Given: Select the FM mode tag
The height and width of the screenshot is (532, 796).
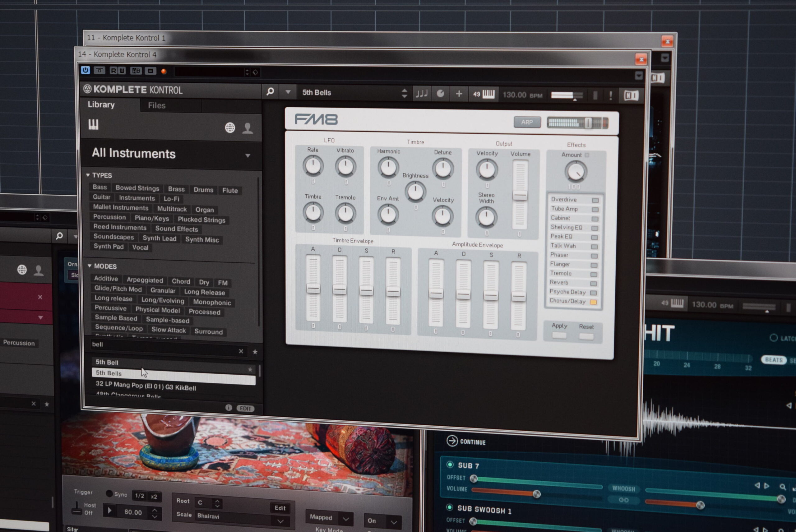Looking at the screenshot, I should [223, 283].
